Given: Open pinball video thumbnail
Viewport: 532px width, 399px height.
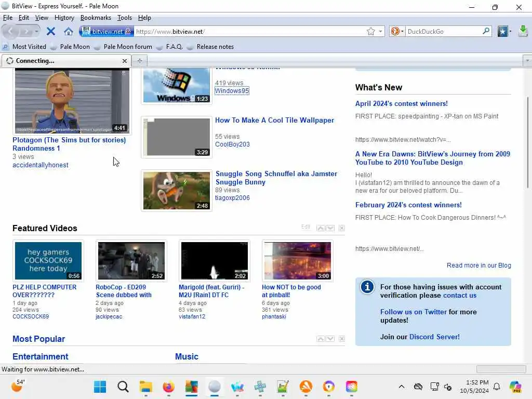Looking at the screenshot, I should 298,261.
